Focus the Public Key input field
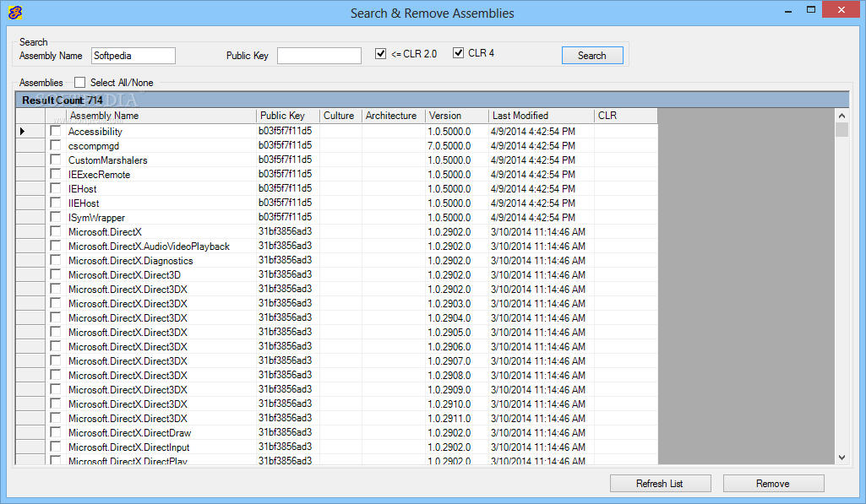866x504 pixels. pos(319,56)
